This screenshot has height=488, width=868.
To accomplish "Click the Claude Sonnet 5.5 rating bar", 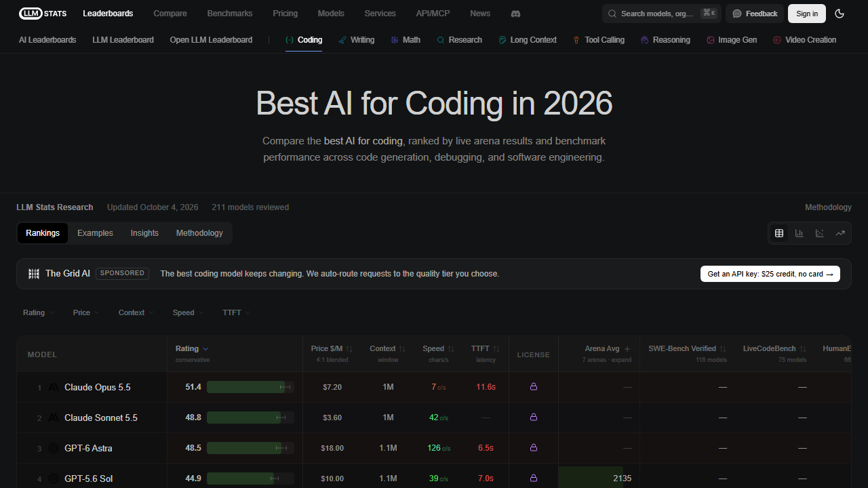I will (250, 418).
